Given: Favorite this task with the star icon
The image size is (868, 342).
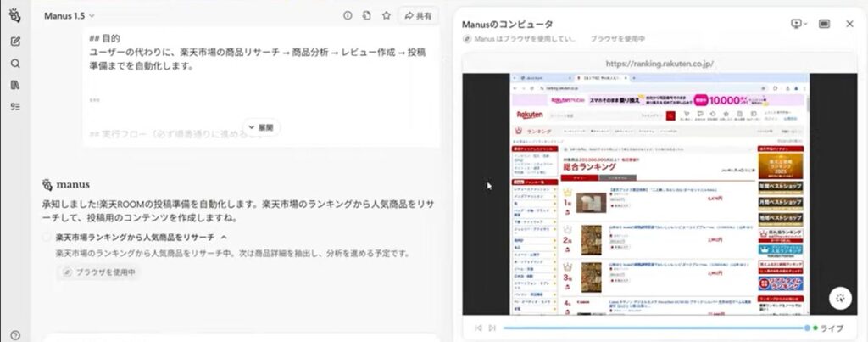Looking at the screenshot, I should tap(387, 15).
